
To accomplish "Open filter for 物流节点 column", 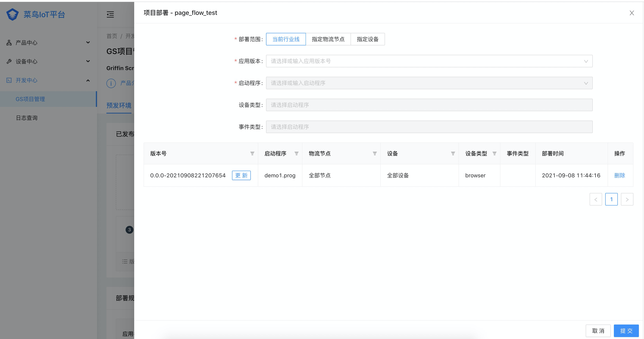I will (x=374, y=153).
